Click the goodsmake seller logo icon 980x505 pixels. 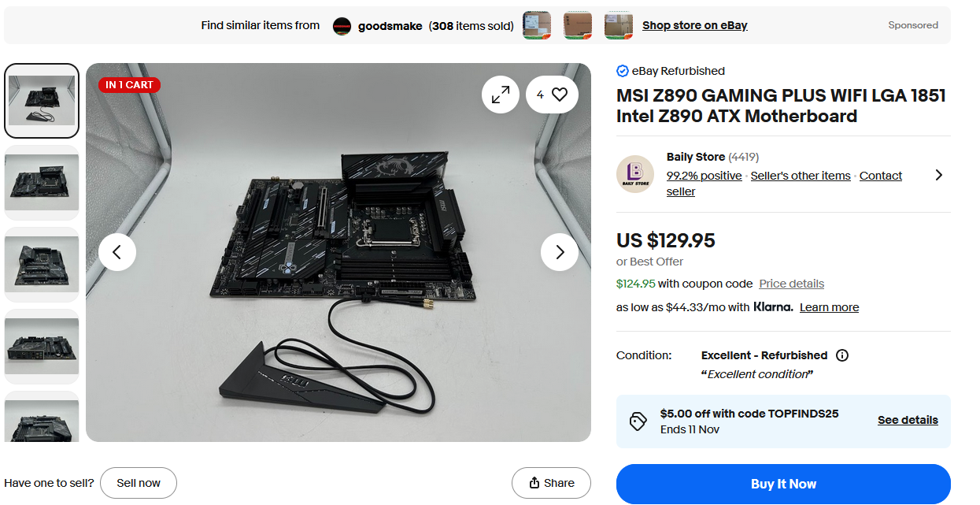pyautogui.click(x=342, y=26)
